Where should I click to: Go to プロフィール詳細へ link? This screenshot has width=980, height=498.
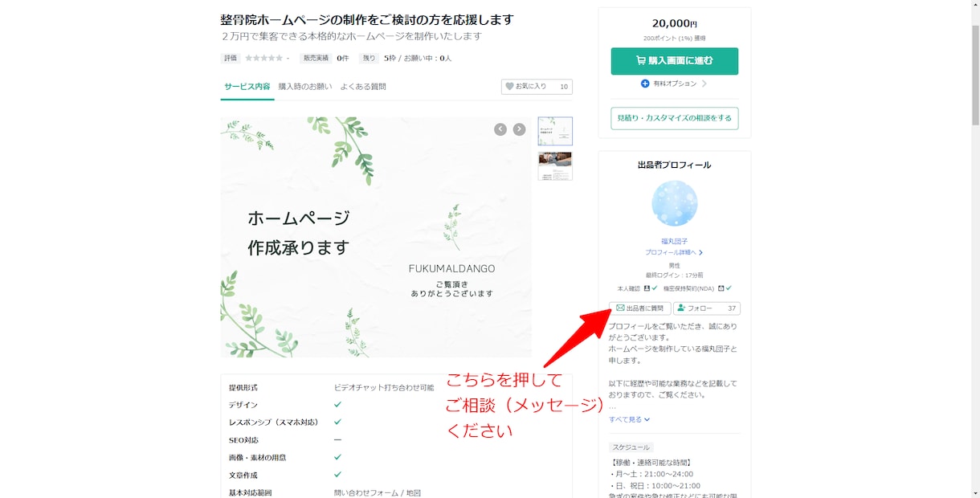tap(674, 252)
